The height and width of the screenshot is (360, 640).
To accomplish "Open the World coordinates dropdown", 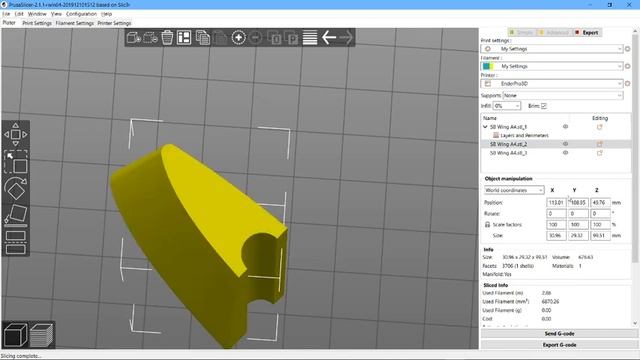I will (x=514, y=190).
